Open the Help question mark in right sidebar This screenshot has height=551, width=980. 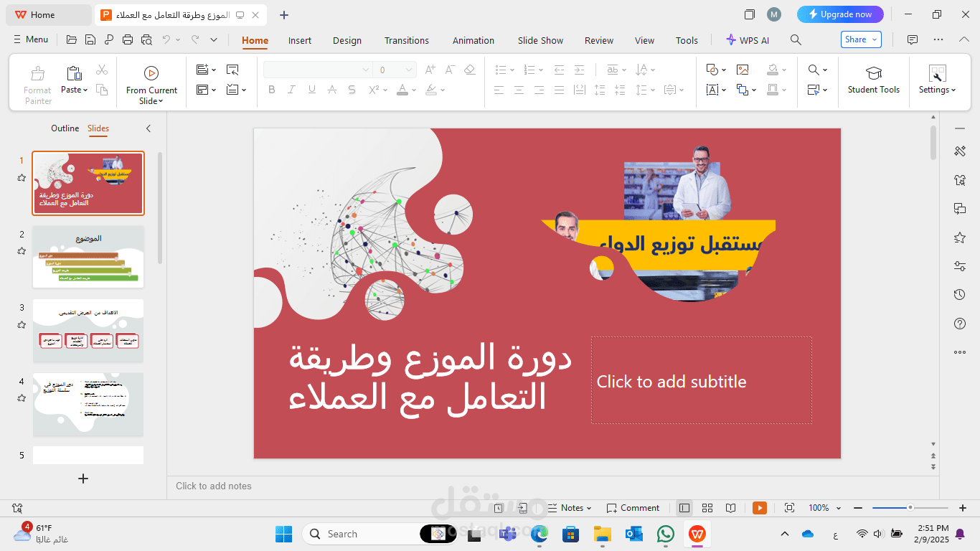coord(960,324)
